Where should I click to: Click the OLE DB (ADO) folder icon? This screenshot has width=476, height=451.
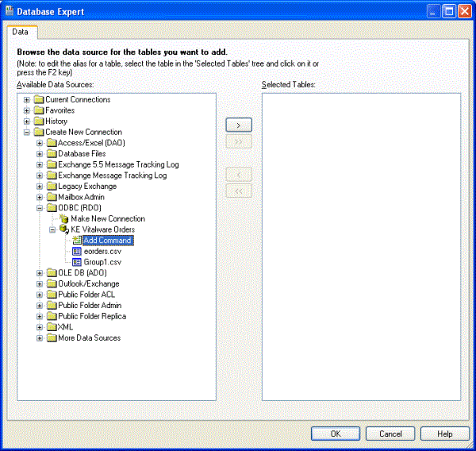coord(52,273)
